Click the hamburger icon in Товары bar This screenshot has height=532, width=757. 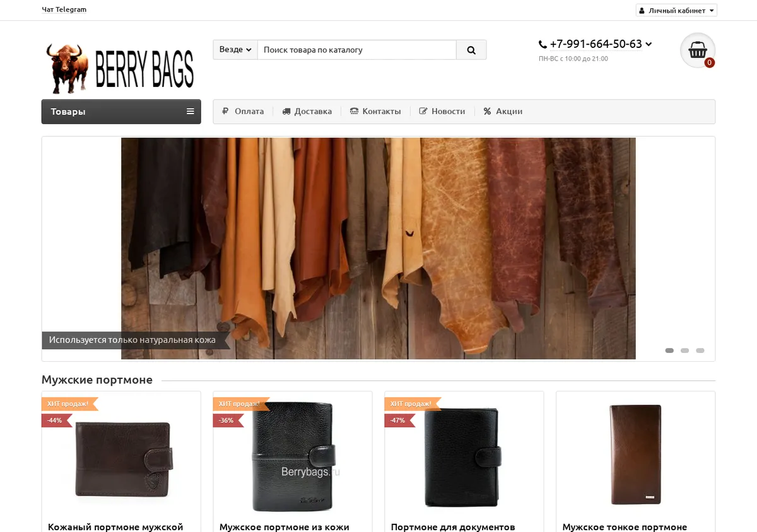pos(191,112)
